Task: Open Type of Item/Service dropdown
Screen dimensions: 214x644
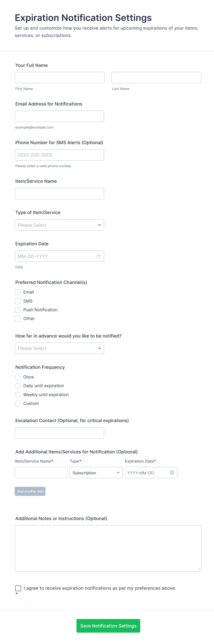Action: pos(59,225)
